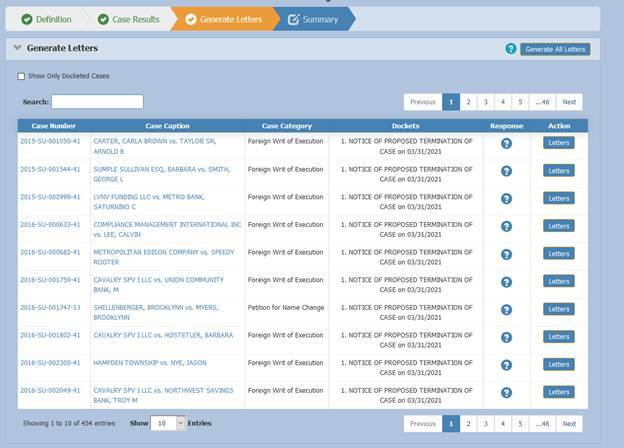Open response help for case 2015-SU-001050-41
This screenshot has height=448, width=624.
[x=506, y=143]
